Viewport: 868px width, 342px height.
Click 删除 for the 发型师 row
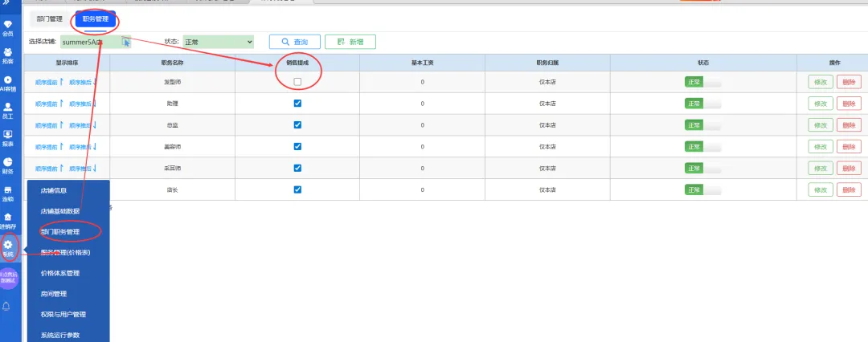[849, 82]
